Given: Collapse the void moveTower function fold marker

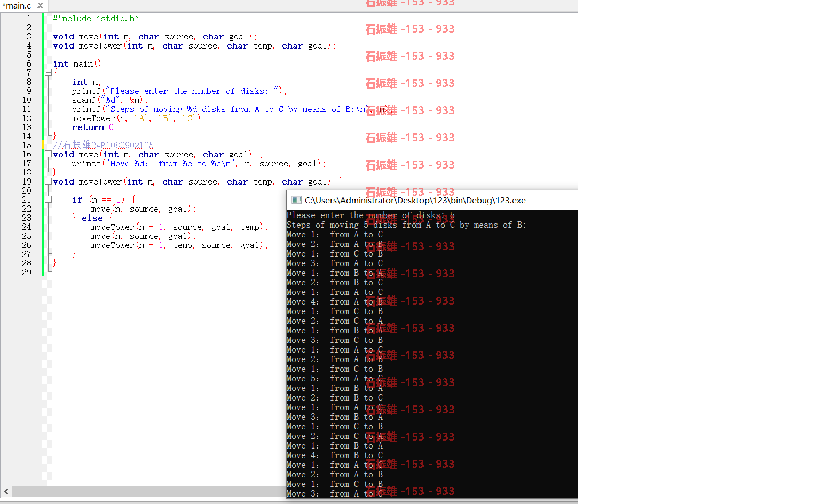Looking at the screenshot, I should (48, 181).
